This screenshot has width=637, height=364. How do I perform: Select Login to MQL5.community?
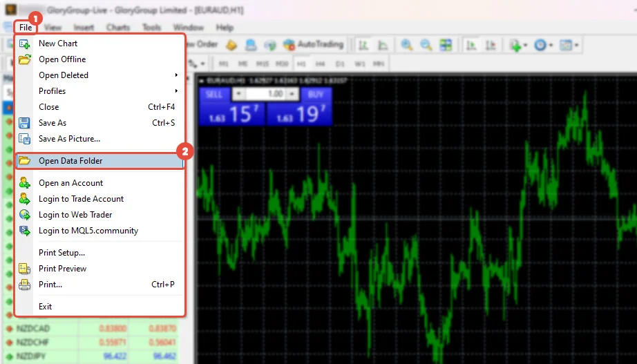[88, 231]
